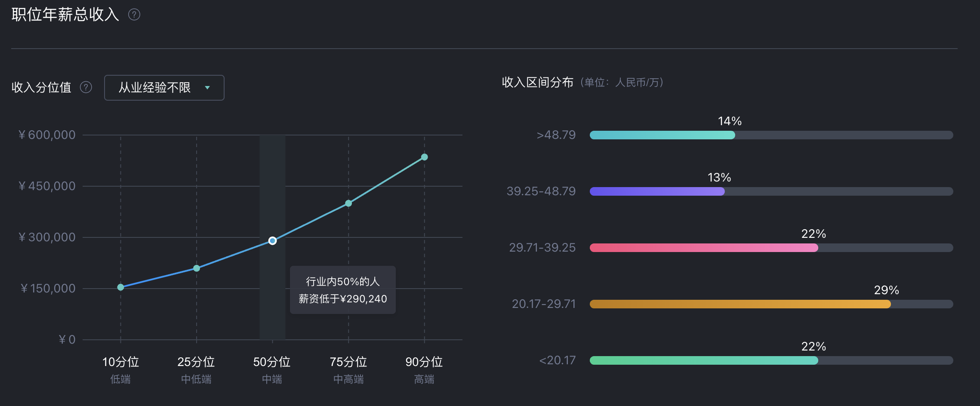980x406 pixels.
Task: Select the 75分位 data point on chart
Action: click(348, 203)
